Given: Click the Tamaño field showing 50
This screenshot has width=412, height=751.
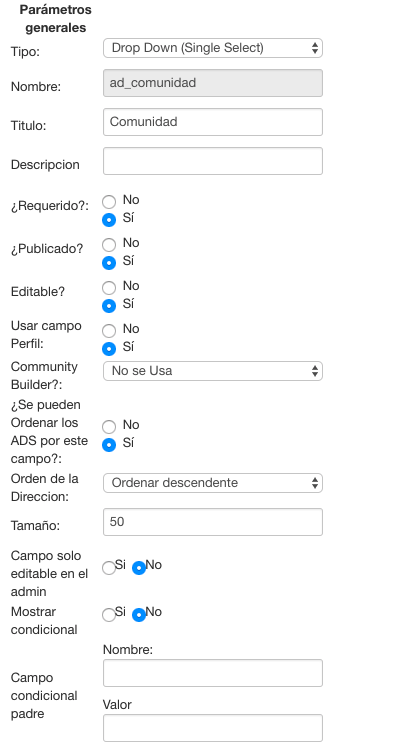Looking at the screenshot, I should tap(213, 522).
